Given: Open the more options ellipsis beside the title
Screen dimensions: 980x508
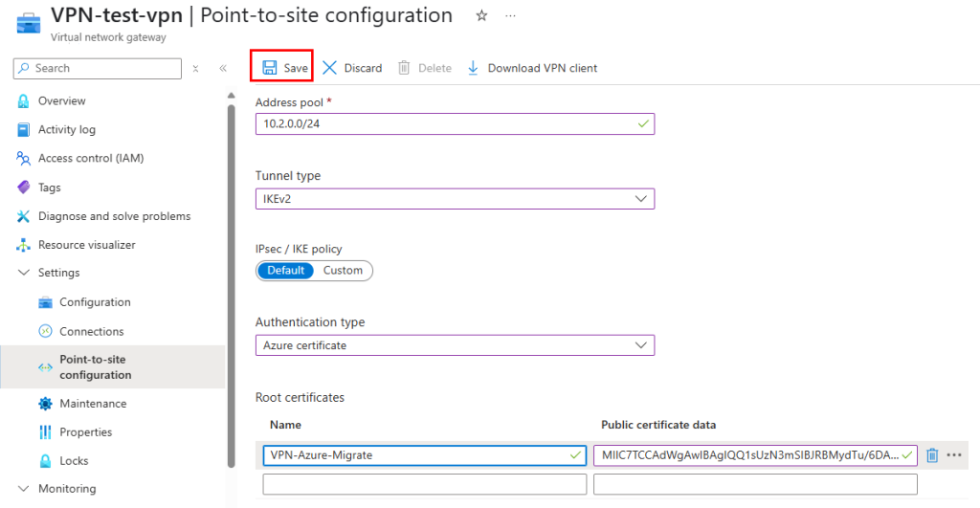Looking at the screenshot, I should (511, 15).
